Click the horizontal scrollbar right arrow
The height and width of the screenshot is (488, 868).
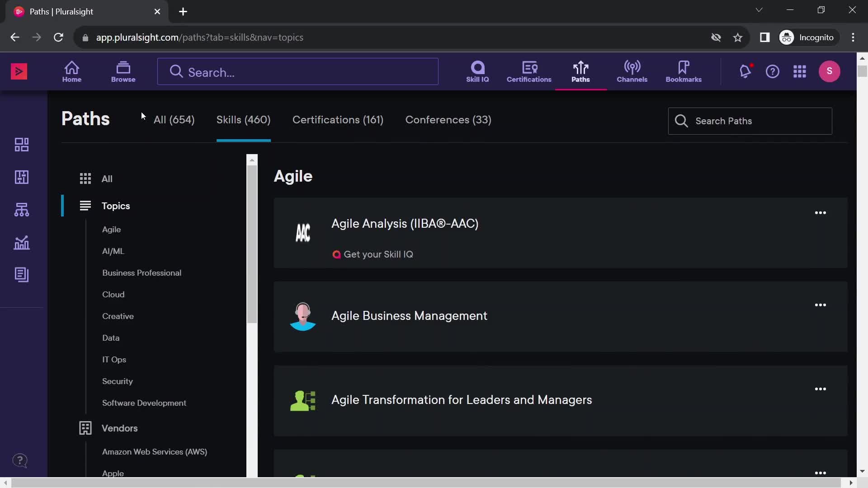coord(851,483)
